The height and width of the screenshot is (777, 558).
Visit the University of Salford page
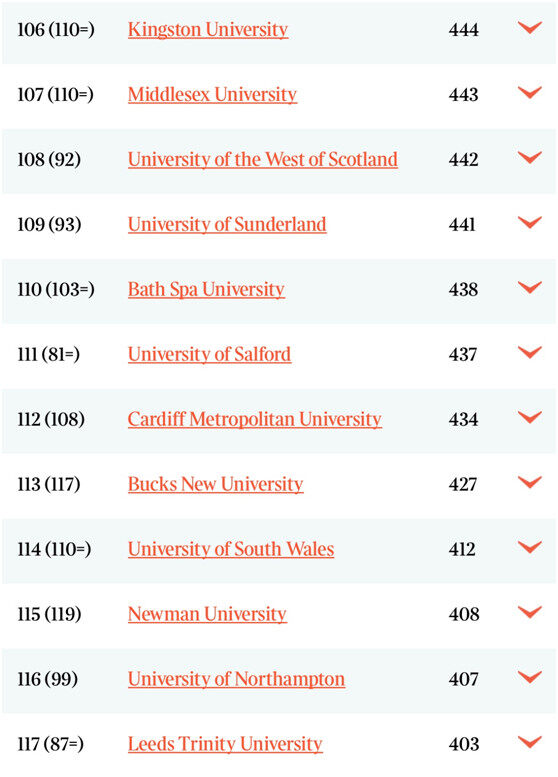tap(209, 354)
